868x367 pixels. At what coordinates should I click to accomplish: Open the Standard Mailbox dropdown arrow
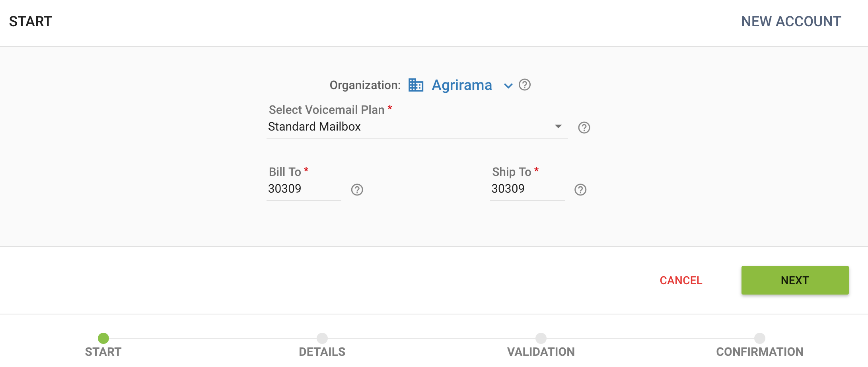(559, 126)
